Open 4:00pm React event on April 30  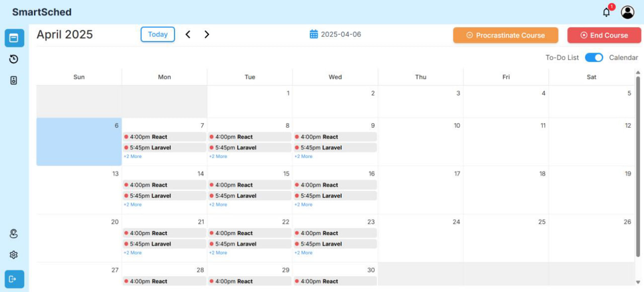click(x=335, y=281)
